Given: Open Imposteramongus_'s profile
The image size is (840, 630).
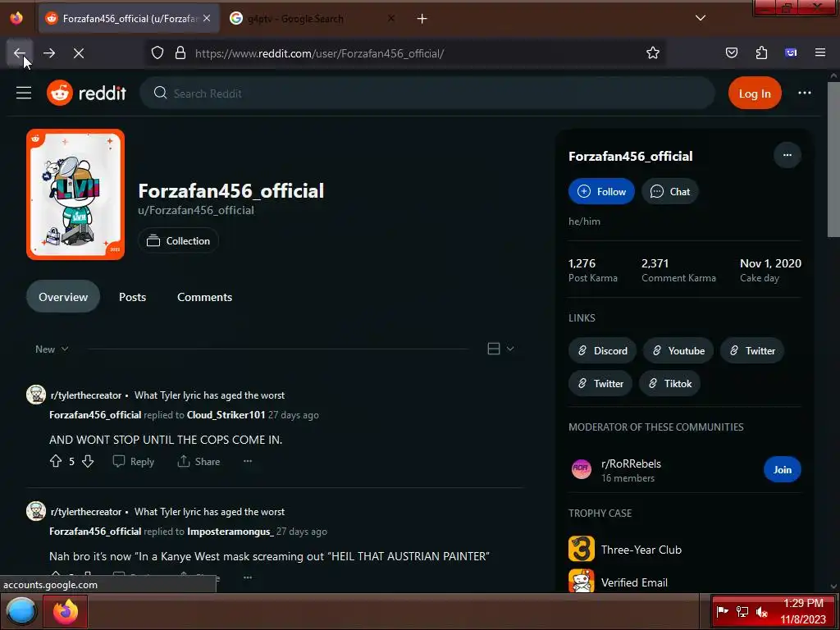Looking at the screenshot, I should click(x=231, y=532).
